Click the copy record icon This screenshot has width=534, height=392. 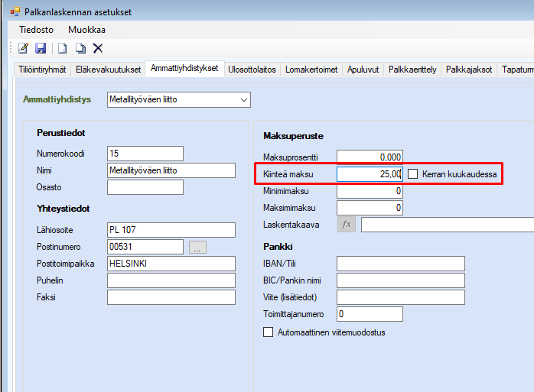pos(80,48)
